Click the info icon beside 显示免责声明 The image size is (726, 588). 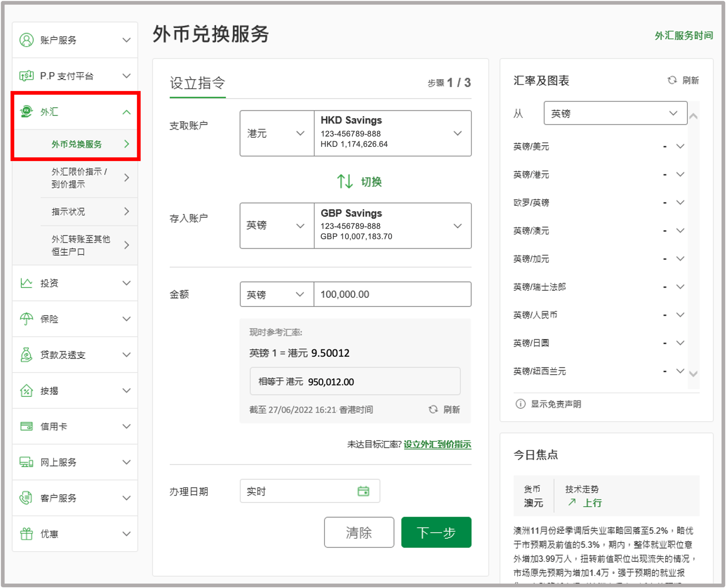pos(520,404)
